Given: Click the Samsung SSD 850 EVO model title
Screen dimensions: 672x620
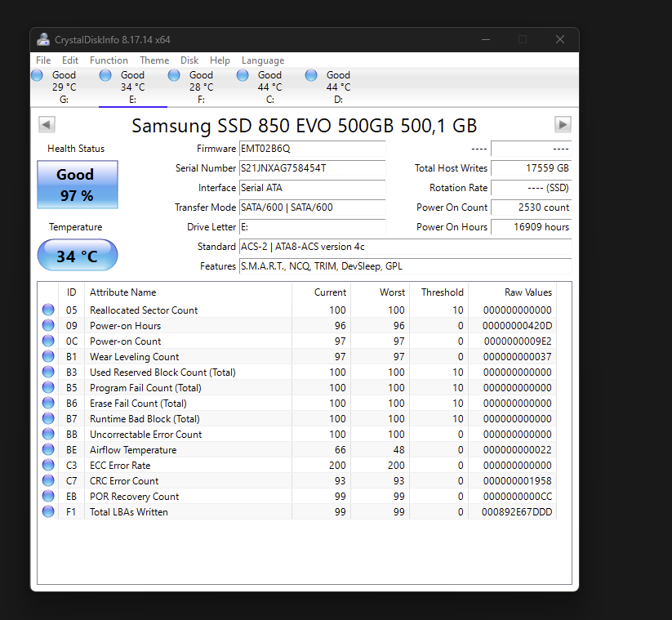Looking at the screenshot, I should point(305,126).
